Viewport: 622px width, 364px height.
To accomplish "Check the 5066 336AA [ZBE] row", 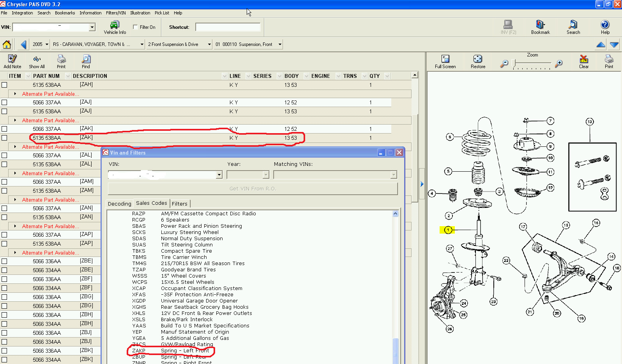I will coord(4,261).
